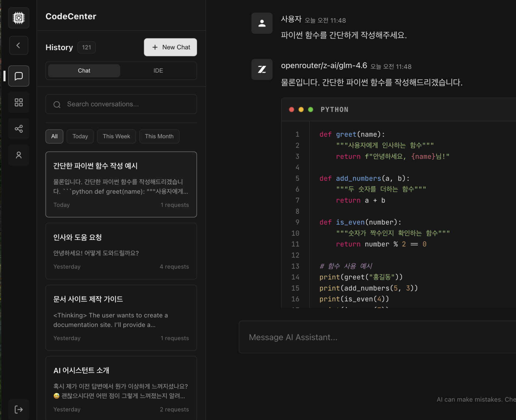Open the chat bubble sidebar icon
This screenshot has width=516, height=420.
19,76
